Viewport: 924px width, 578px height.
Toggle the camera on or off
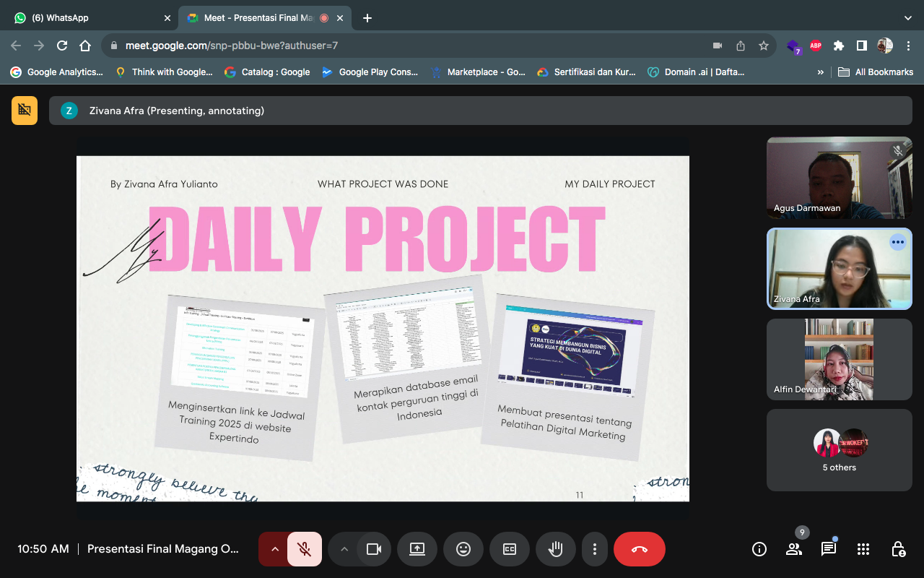coord(373,549)
